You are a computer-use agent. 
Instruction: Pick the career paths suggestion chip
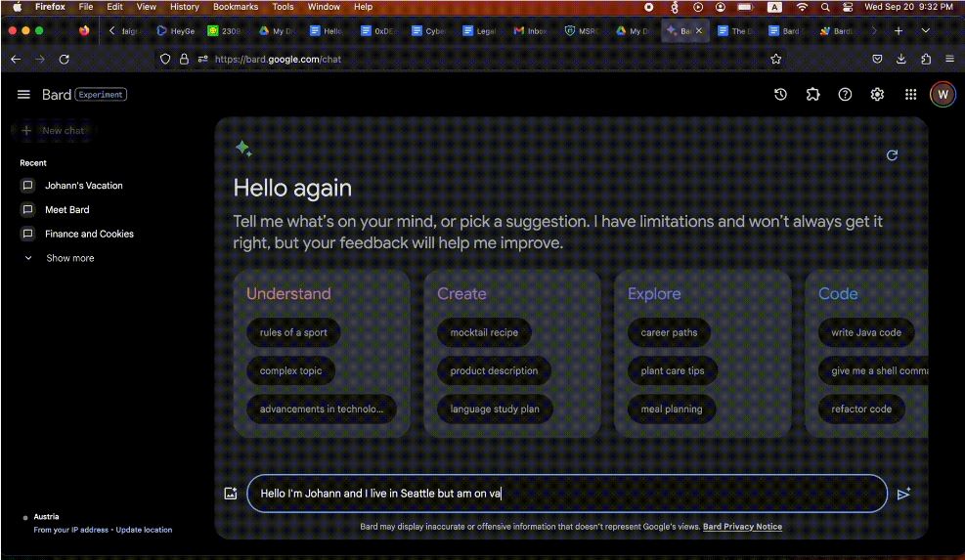pos(669,332)
